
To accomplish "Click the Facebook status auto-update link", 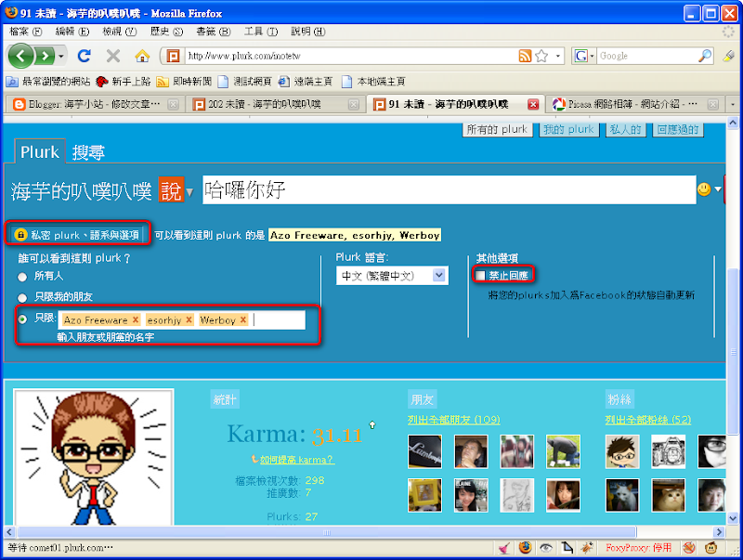I will (x=592, y=295).
